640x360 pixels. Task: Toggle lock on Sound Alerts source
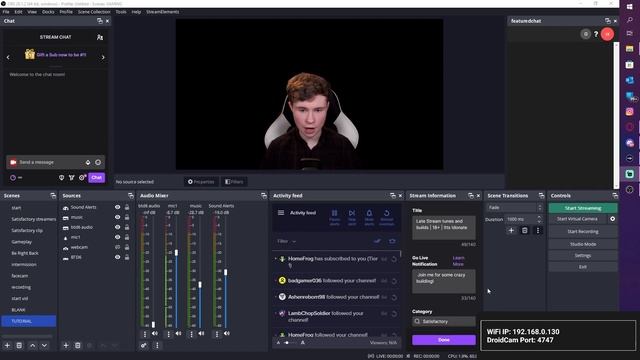click(x=127, y=207)
